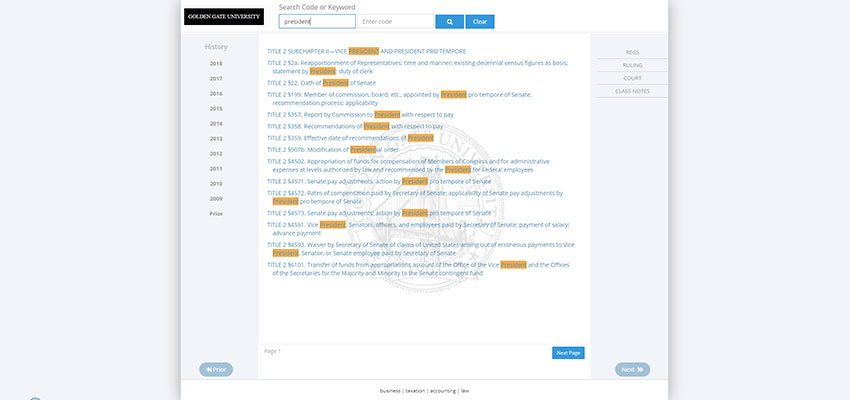This screenshot has height=400, width=850.
Task: Select history year 2016
Action: pos(216,94)
